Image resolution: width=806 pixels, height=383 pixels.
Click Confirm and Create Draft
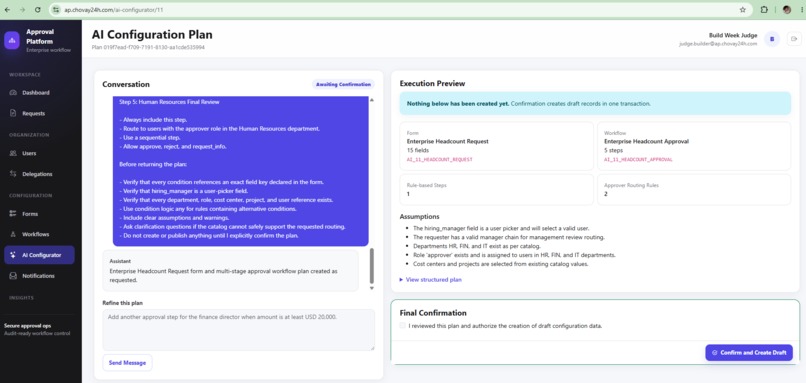click(x=749, y=353)
